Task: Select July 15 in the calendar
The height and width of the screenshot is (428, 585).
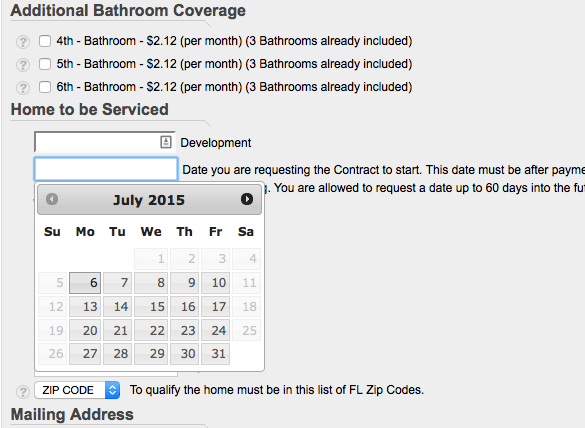Action: (x=151, y=307)
